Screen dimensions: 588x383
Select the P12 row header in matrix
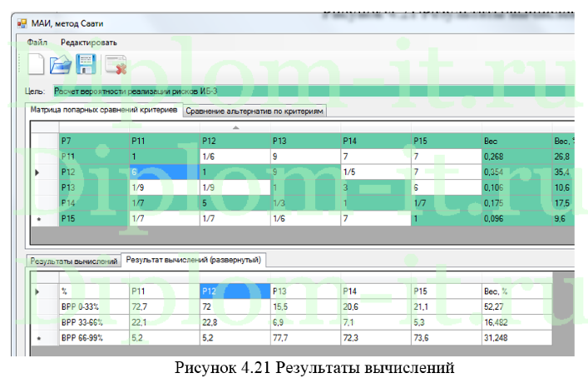pyautogui.click(x=93, y=172)
